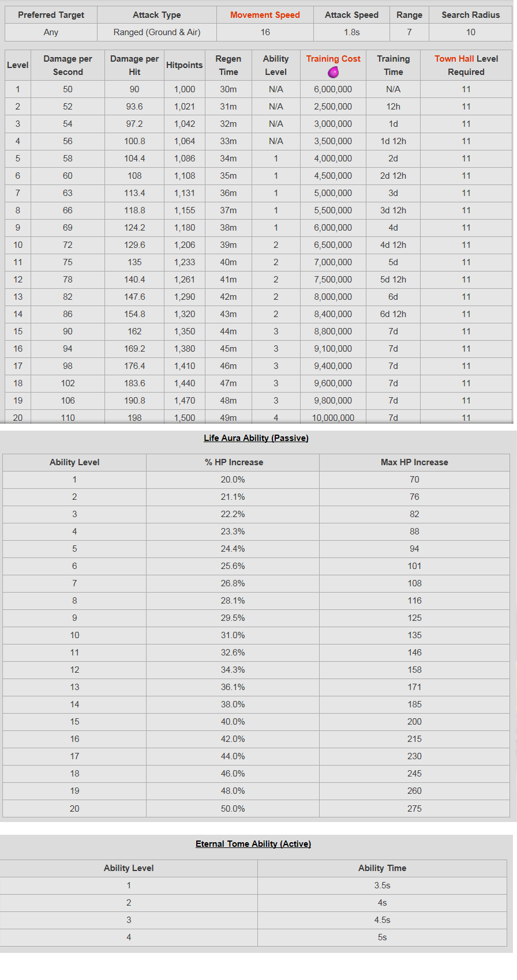The width and height of the screenshot is (517, 980).
Task: Select the Search Radius header cell
Action: [471, 15]
